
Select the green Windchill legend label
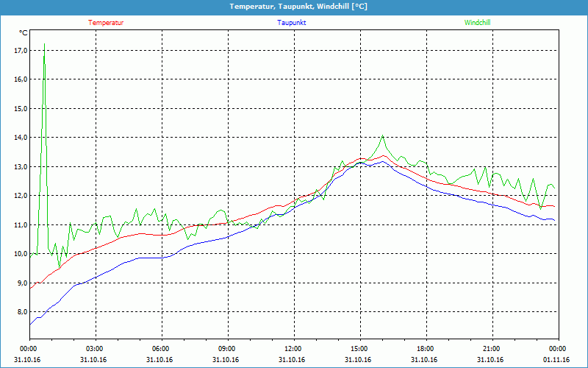point(477,23)
